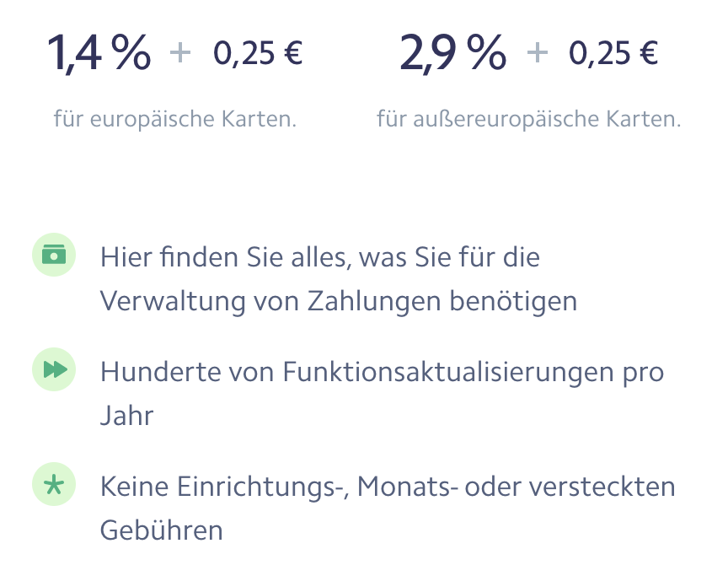
Task: Click "für außereuropäische Karten." caption
Action: [x=529, y=119]
